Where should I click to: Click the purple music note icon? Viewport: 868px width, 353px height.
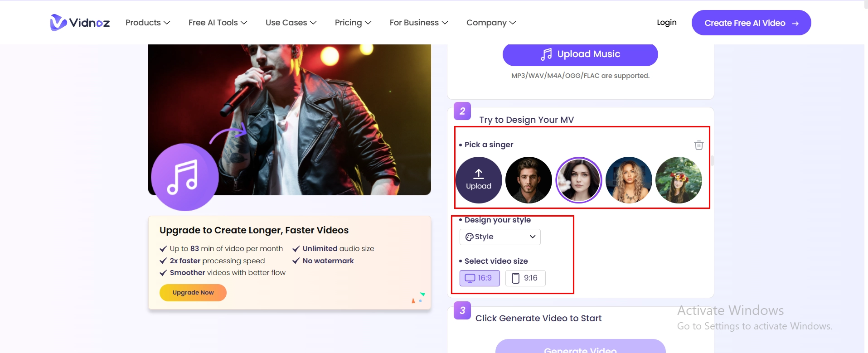(185, 177)
